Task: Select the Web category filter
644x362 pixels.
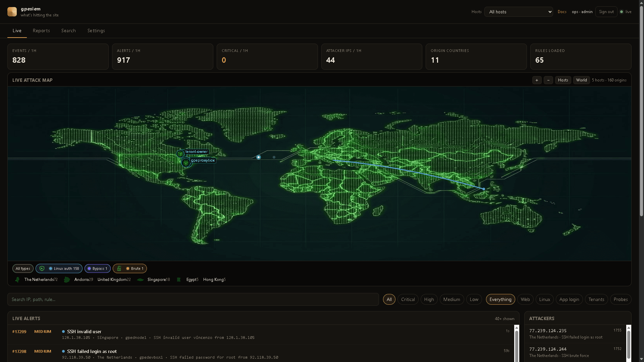Action: point(525,299)
